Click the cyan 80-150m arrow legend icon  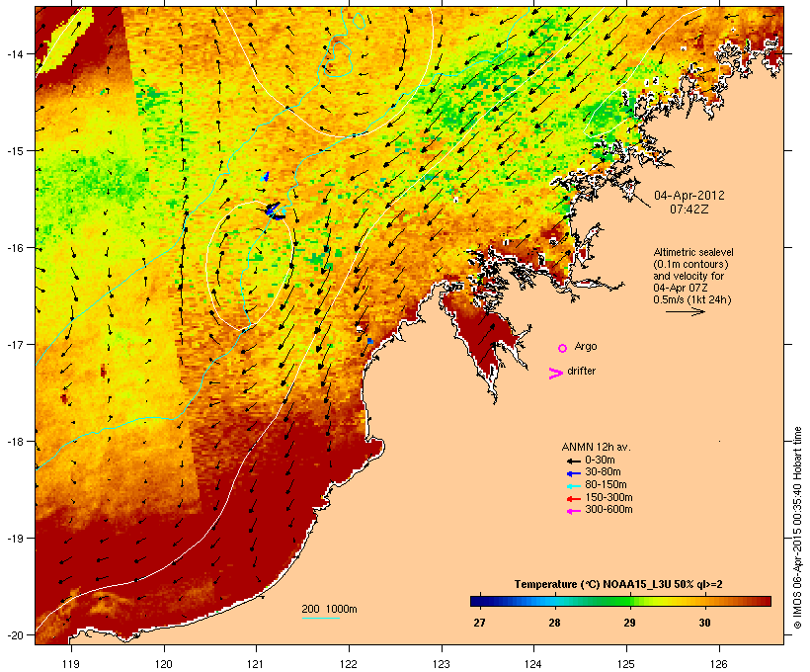573,486
